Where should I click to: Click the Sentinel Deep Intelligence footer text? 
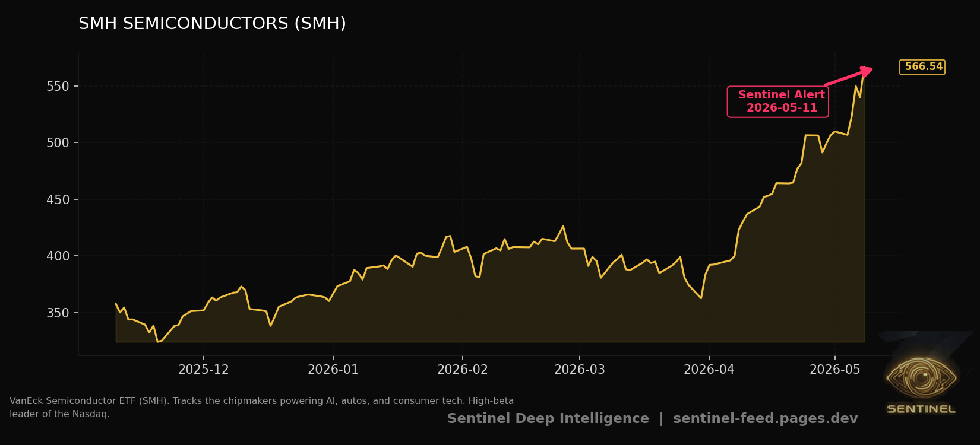(548, 419)
